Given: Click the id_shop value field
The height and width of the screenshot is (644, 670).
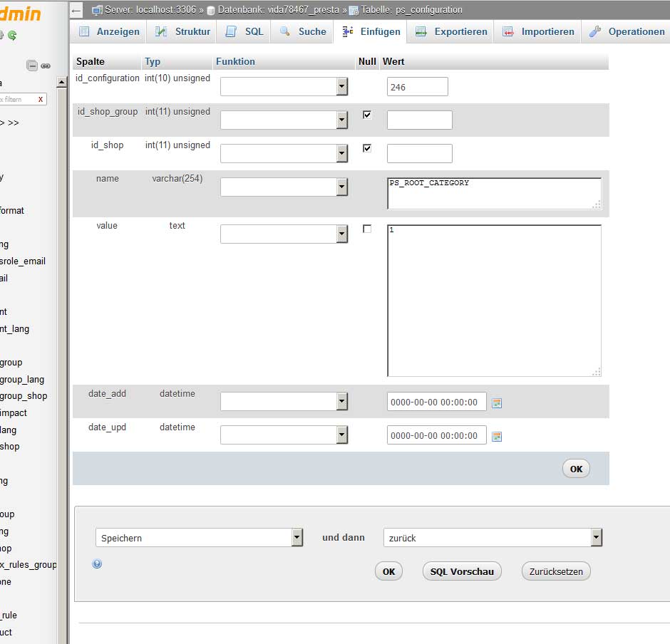Looking at the screenshot, I should [x=420, y=153].
